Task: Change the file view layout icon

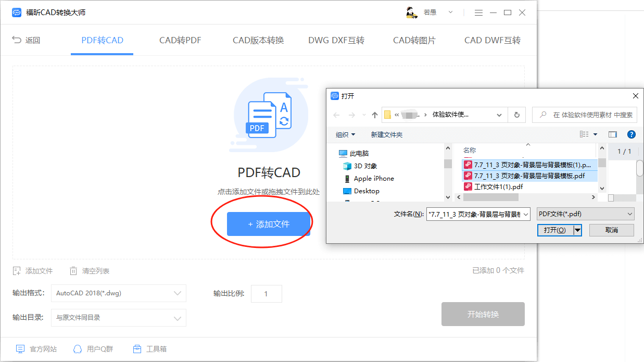Action: [x=584, y=134]
